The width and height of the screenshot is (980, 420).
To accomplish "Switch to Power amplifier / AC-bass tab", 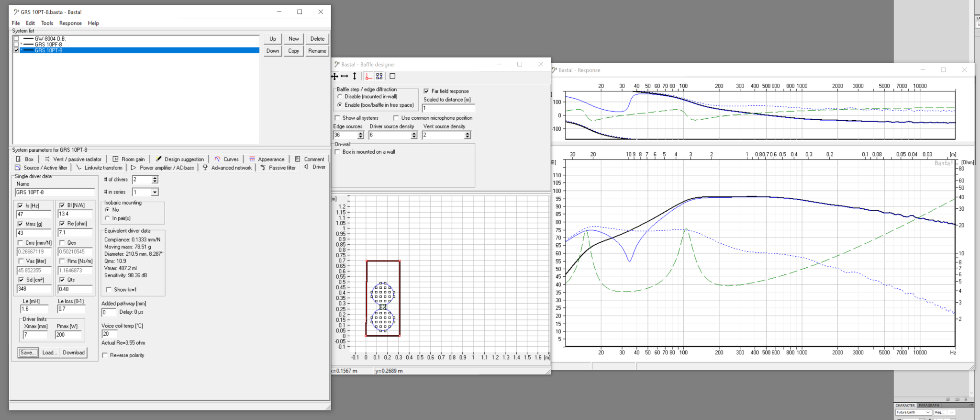I will coord(162,168).
